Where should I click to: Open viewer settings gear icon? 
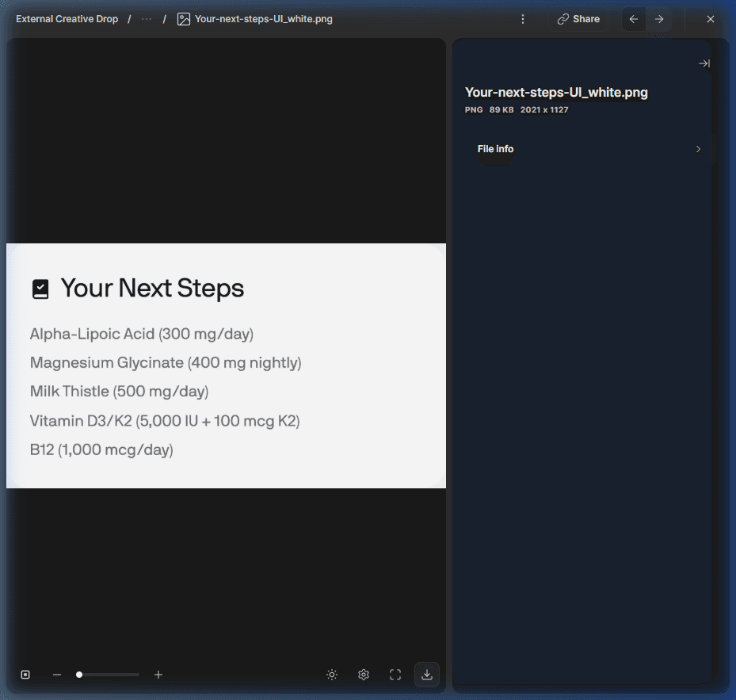tap(364, 675)
